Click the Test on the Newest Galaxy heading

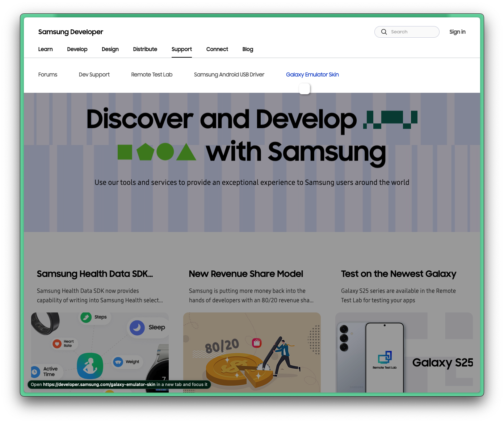[399, 274]
